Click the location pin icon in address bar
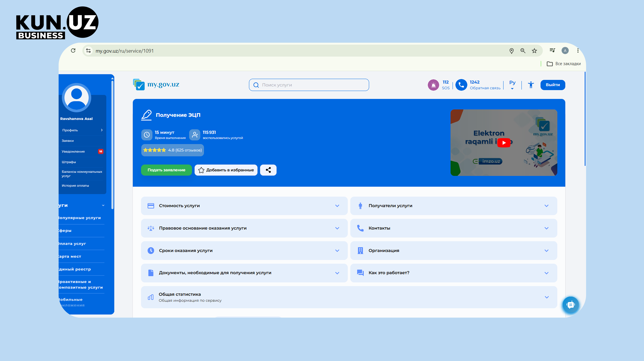The height and width of the screenshot is (361, 644). pyautogui.click(x=511, y=51)
